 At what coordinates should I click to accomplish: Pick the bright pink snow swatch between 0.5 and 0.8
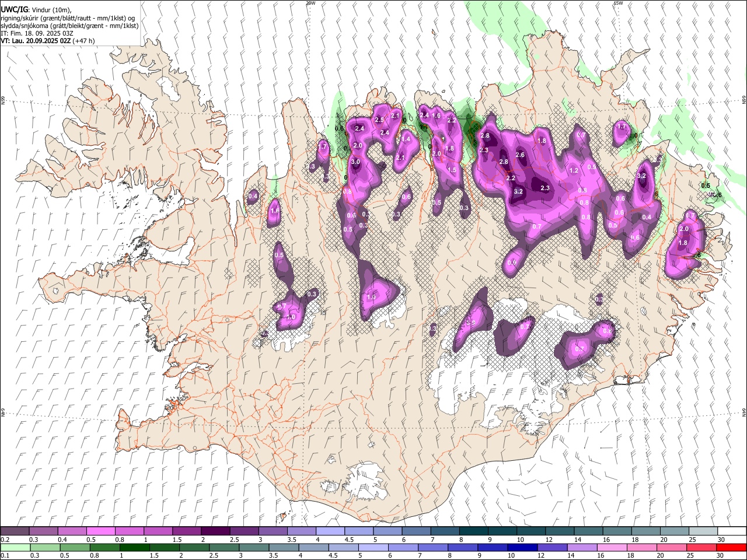100,531
